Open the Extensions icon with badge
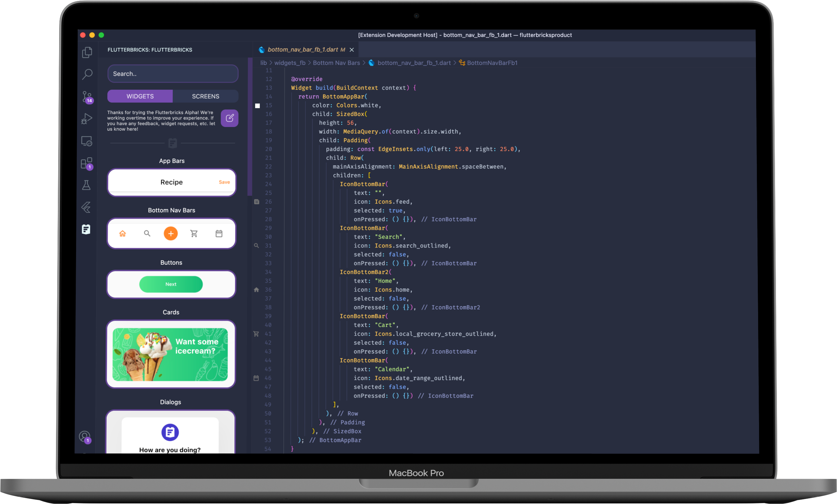The width and height of the screenshot is (837, 504). coord(87,163)
